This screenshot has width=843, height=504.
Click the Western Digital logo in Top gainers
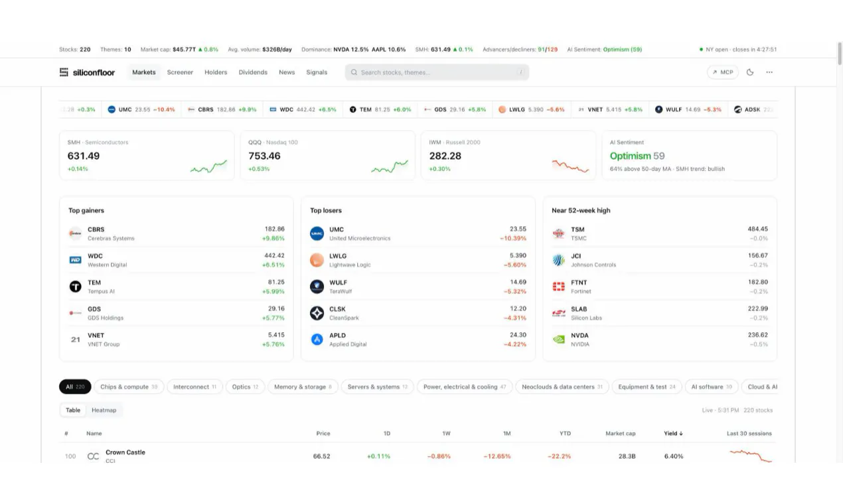click(x=75, y=260)
